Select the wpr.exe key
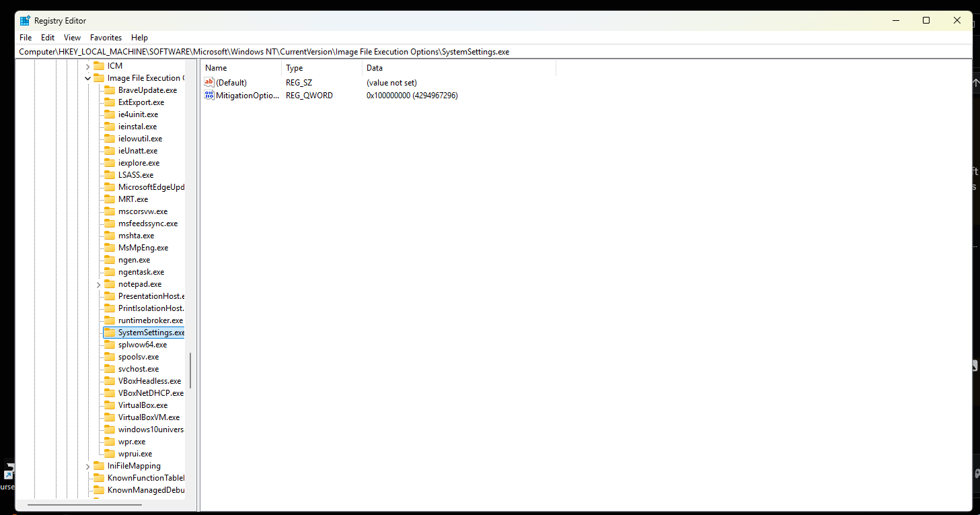This screenshot has height=515, width=980. coord(132,442)
